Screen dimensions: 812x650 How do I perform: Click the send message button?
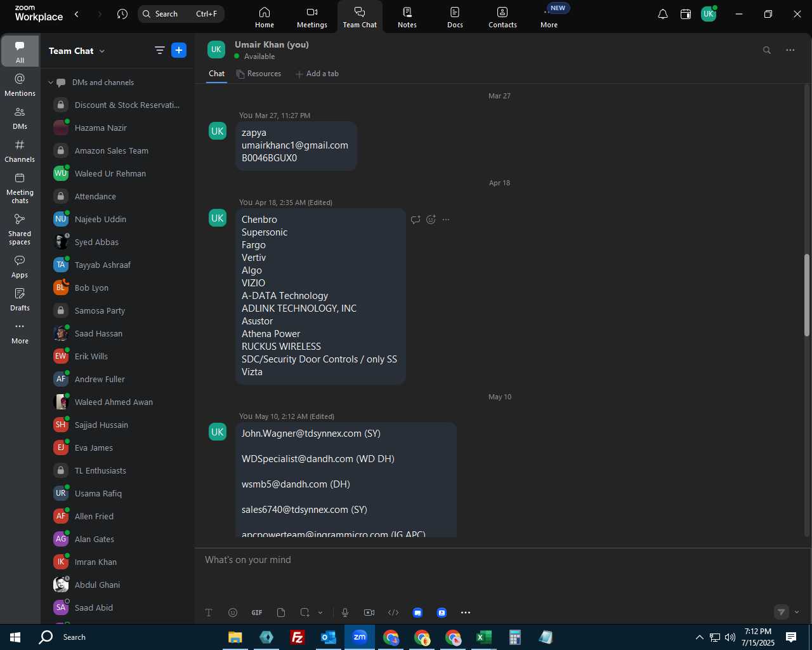[x=782, y=612]
